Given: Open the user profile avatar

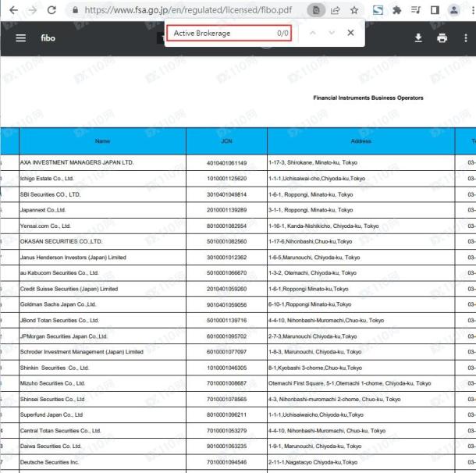Looking at the screenshot, I should [x=454, y=10].
